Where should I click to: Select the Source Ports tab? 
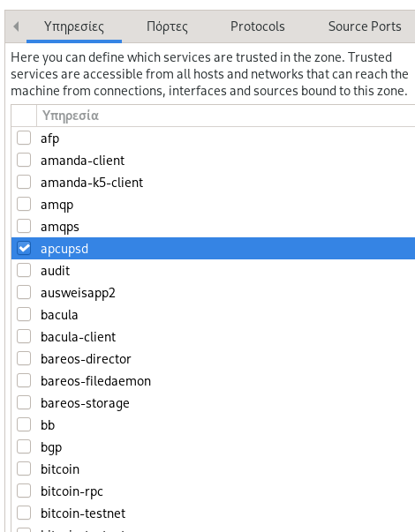pyautogui.click(x=365, y=26)
